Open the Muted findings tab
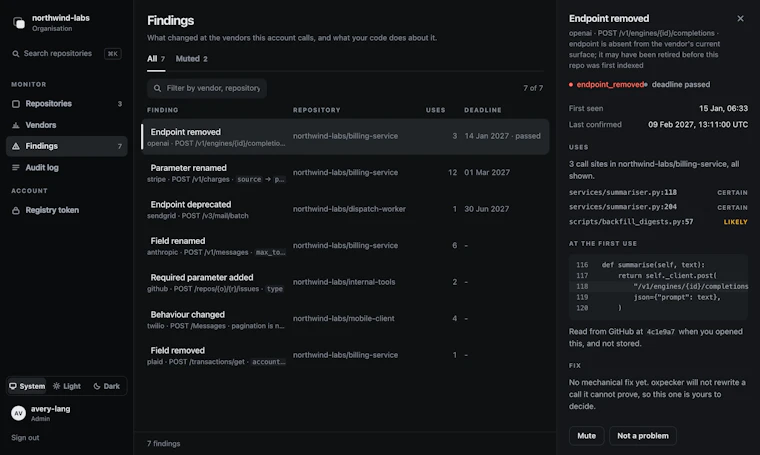 click(x=191, y=59)
